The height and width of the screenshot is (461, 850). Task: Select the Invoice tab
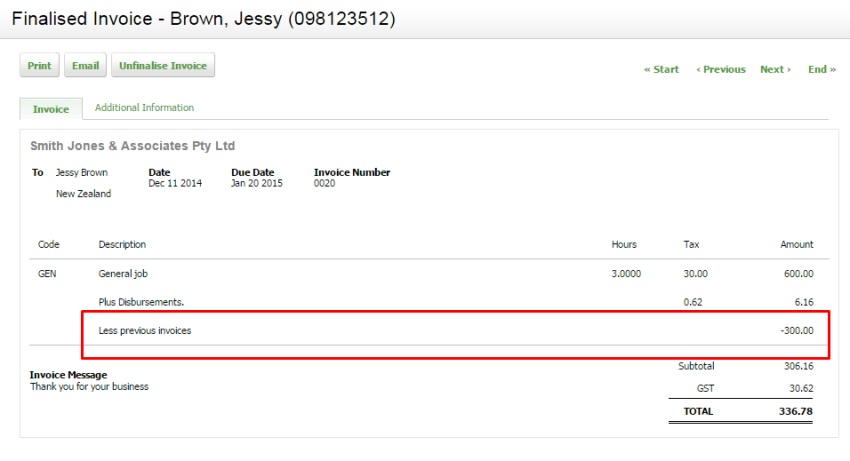click(51, 109)
